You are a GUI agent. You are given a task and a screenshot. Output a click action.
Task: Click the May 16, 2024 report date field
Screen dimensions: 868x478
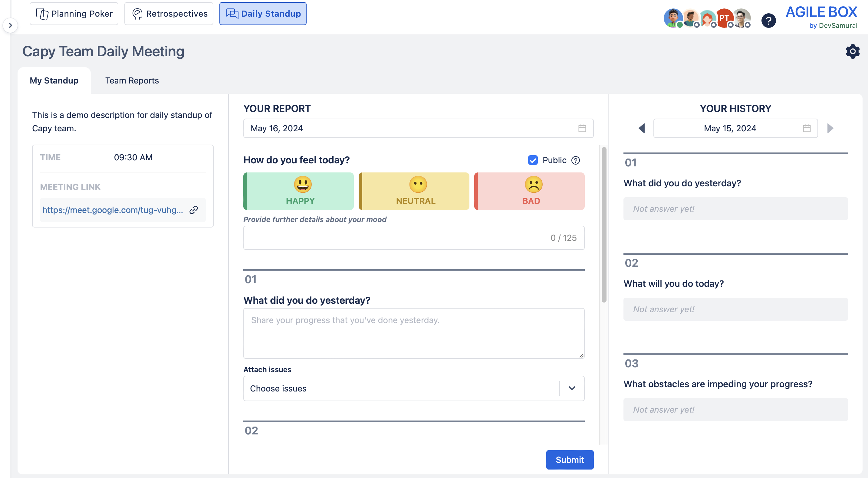click(x=418, y=128)
